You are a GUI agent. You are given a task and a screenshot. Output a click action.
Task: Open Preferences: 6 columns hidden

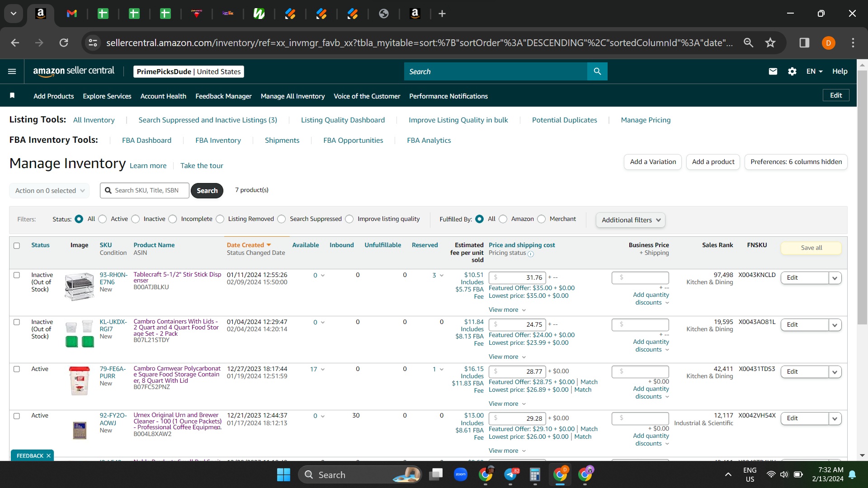pyautogui.click(x=796, y=162)
